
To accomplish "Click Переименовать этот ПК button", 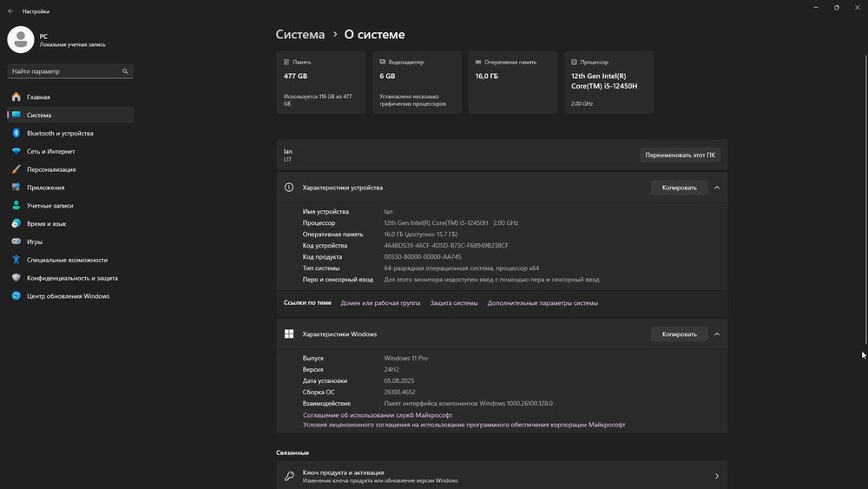I will click(680, 155).
